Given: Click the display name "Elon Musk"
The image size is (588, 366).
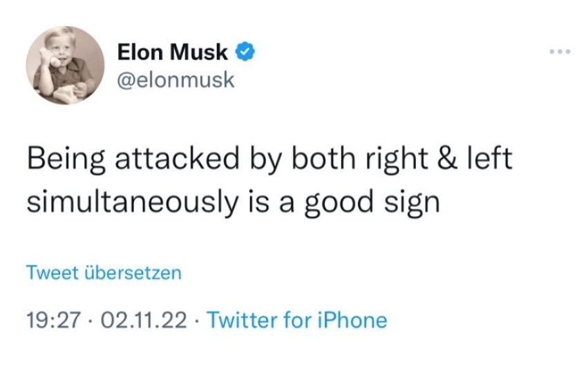Looking at the screenshot, I should 172,52.
